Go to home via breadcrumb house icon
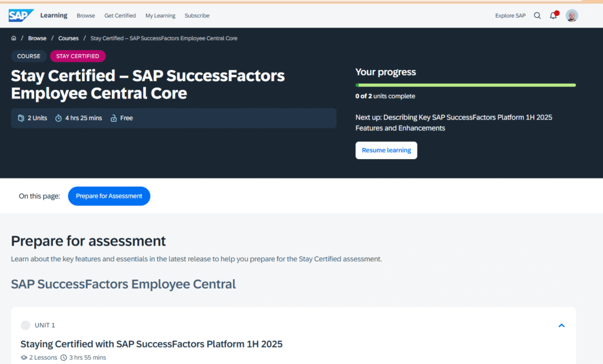The image size is (603, 364). [x=14, y=38]
